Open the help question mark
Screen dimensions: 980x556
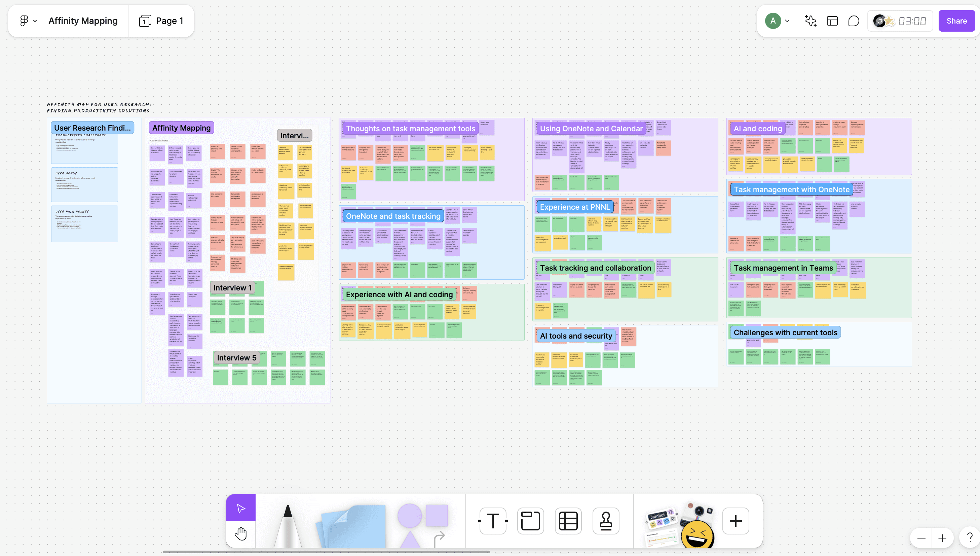click(970, 538)
